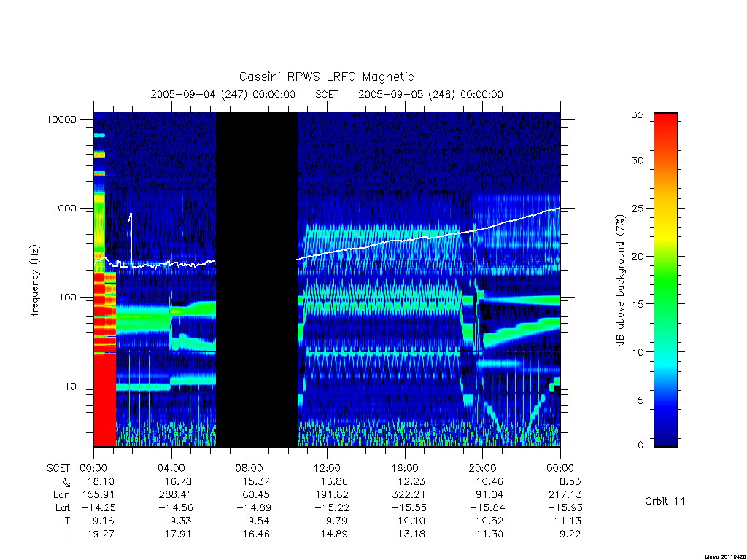Click the Lat value -15.93
Viewport: 747px width, 560px height.
coord(565,508)
